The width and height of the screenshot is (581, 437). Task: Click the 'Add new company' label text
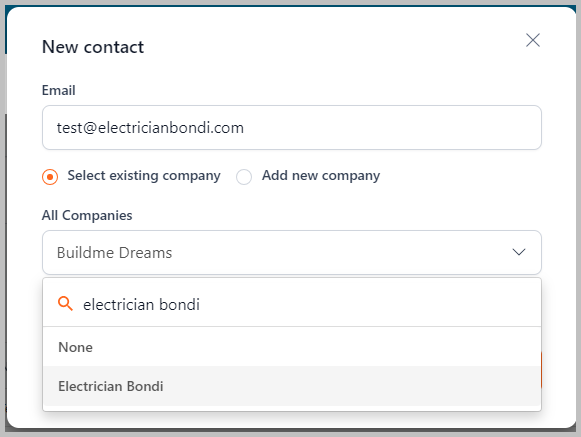point(321,175)
